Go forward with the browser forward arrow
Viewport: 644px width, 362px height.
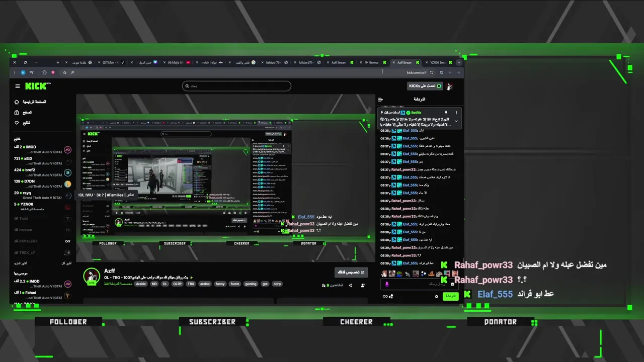tap(450, 72)
